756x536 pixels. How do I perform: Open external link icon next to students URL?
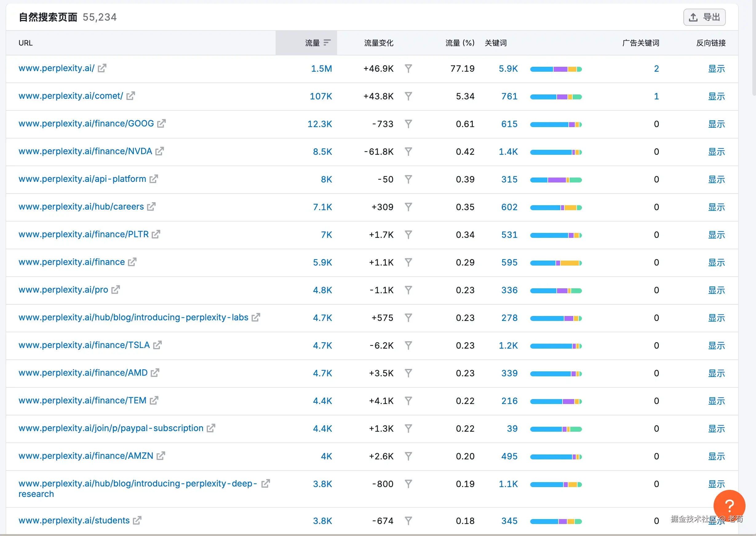pyautogui.click(x=137, y=521)
